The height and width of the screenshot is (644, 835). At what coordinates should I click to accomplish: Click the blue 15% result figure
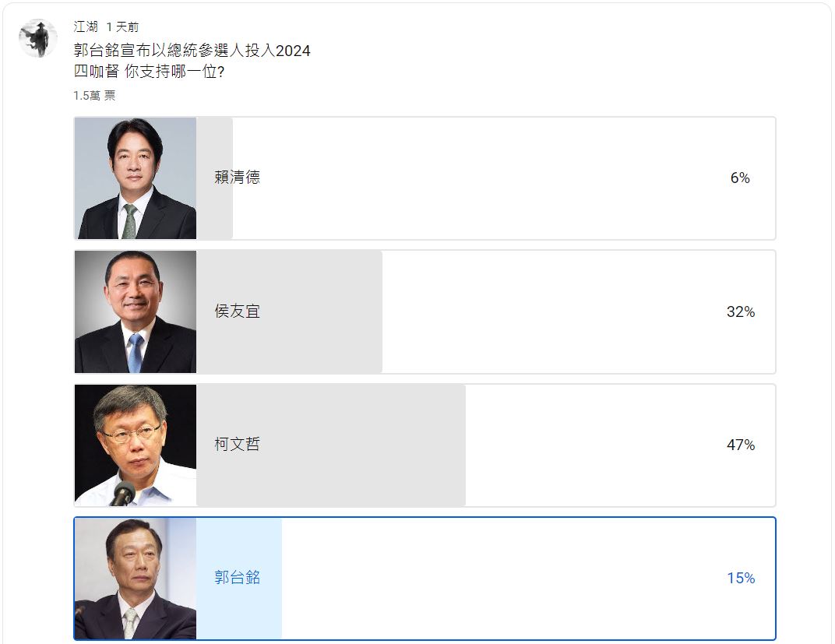tap(741, 579)
